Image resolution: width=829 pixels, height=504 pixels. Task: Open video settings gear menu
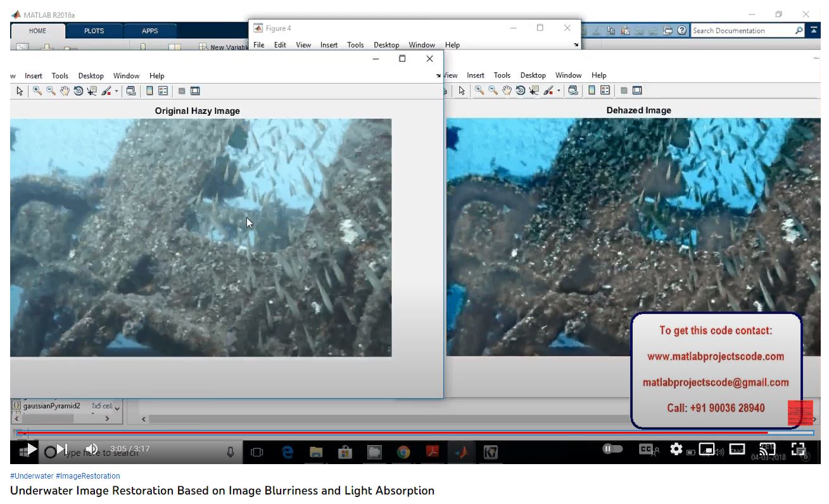pyautogui.click(x=676, y=449)
